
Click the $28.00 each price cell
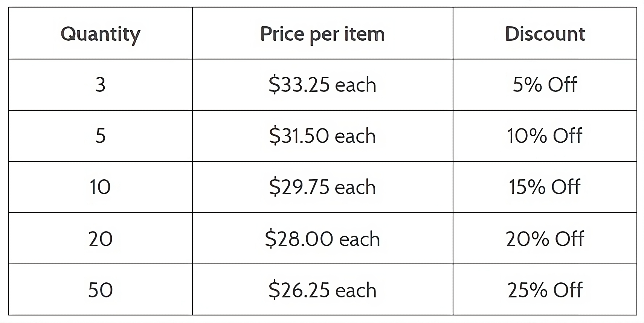pos(322,239)
